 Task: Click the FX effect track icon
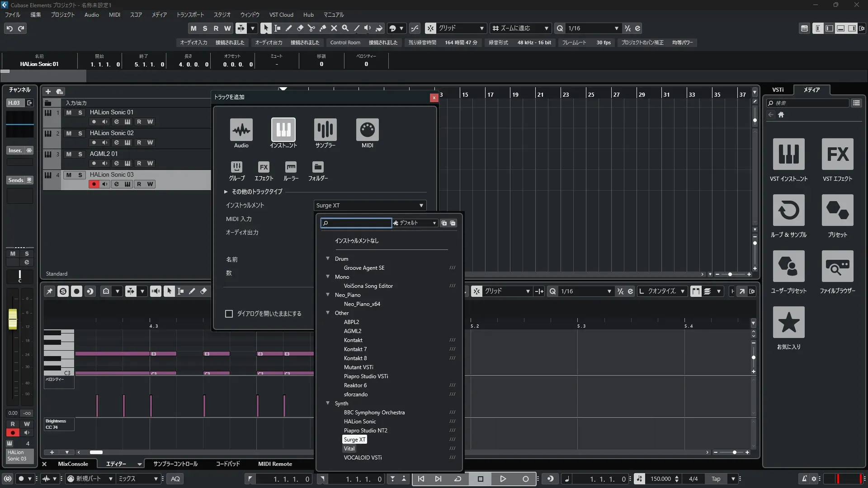point(264,167)
